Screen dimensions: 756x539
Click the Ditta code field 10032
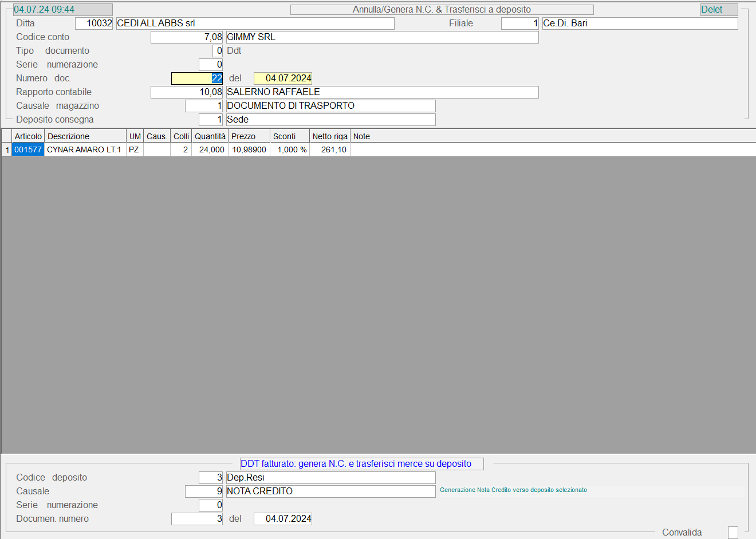(x=94, y=23)
